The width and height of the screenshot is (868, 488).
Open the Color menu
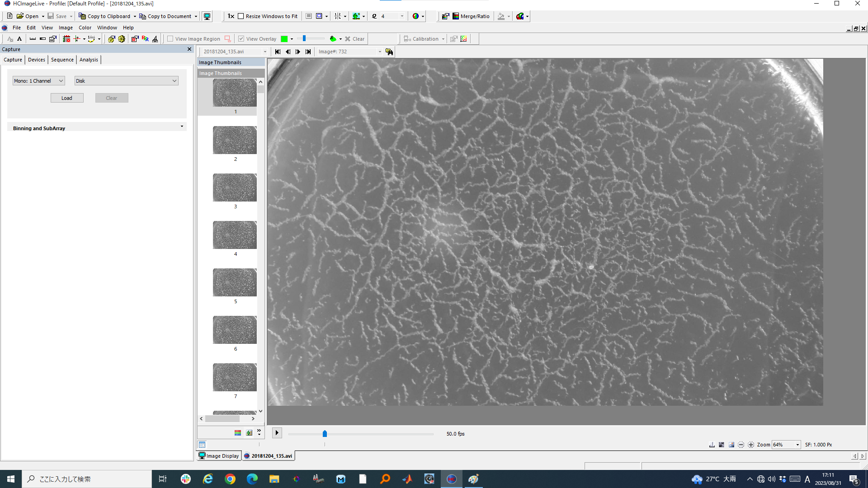(85, 28)
